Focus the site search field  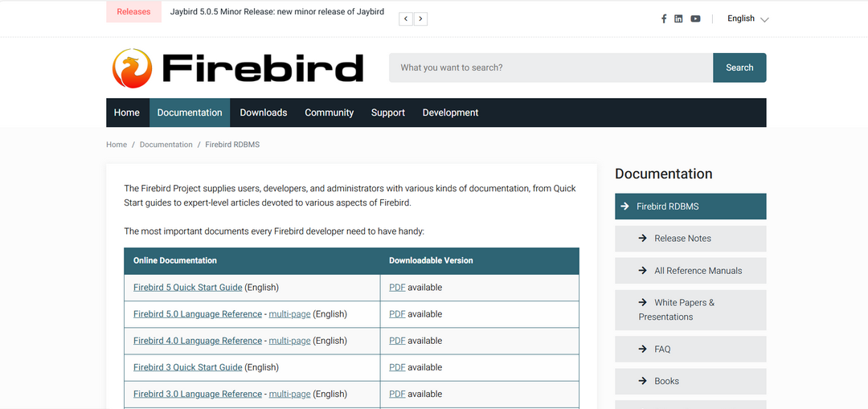pyautogui.click(x=551, y=67)
